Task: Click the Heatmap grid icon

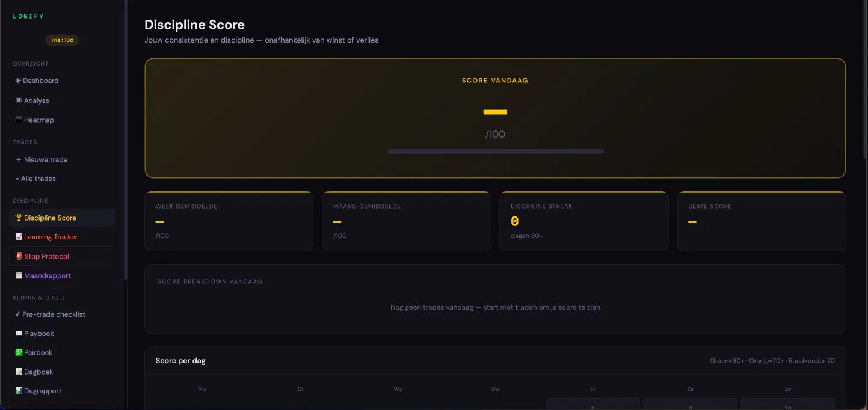Action: click(19, 120)
